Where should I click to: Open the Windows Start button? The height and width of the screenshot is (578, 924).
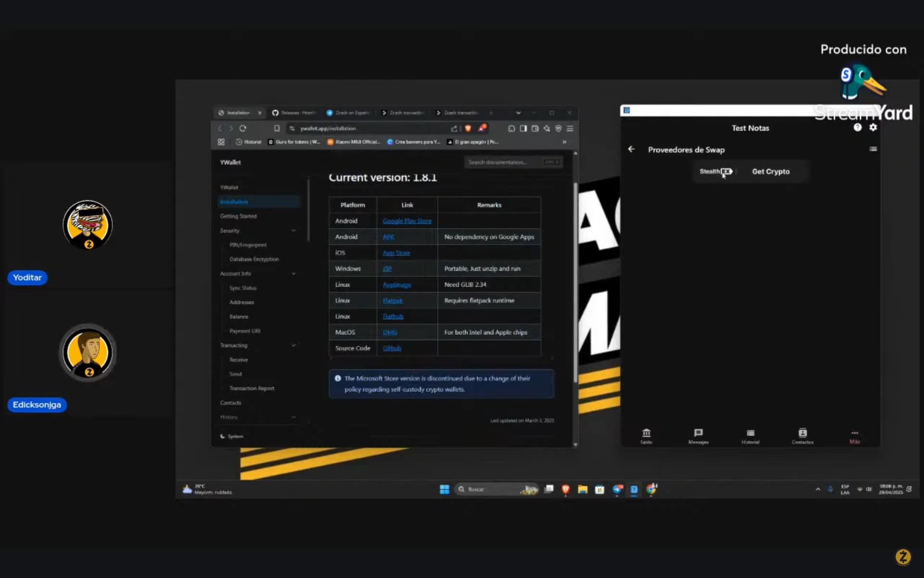tap(444, 489)
